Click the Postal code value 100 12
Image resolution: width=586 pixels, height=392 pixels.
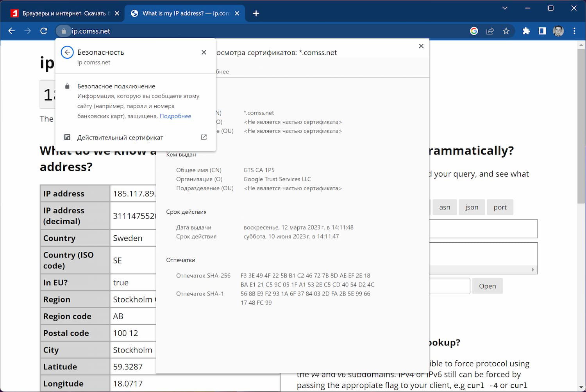click(x=125, y=333)
